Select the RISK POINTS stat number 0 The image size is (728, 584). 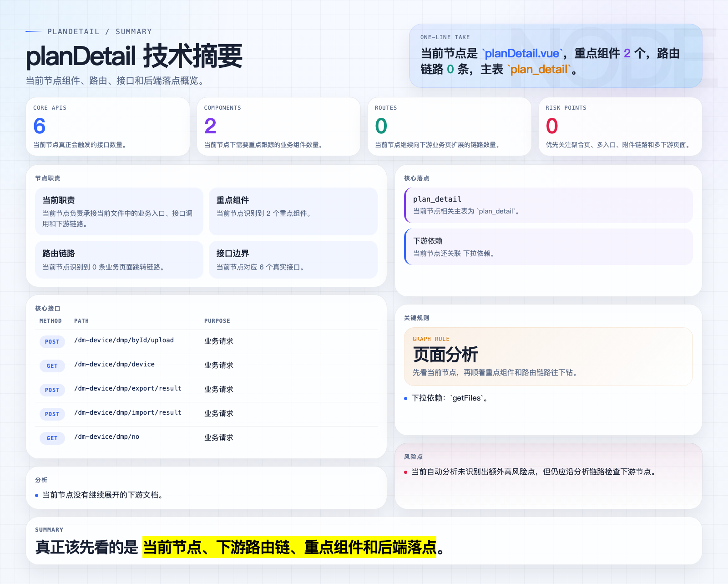tap(552, 126)
